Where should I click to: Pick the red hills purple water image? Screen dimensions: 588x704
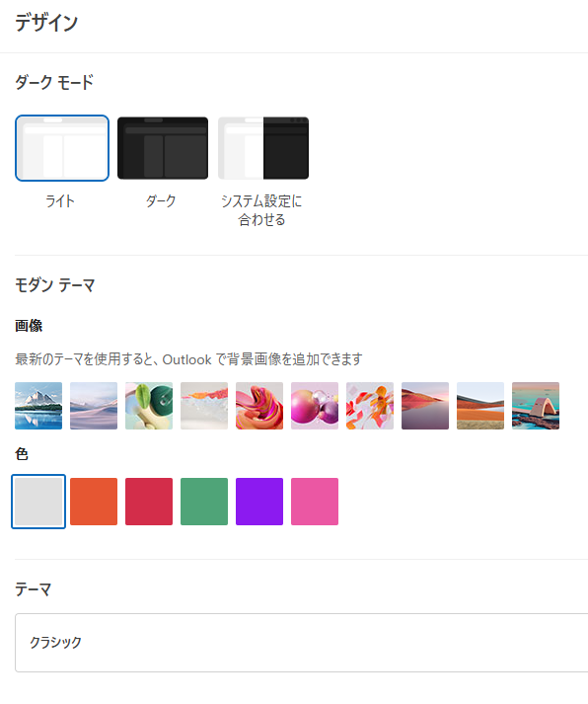[x=425, y=406]
